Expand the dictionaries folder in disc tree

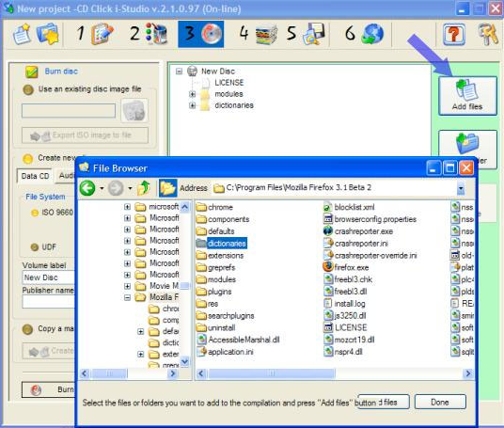[x=192, y=105]
